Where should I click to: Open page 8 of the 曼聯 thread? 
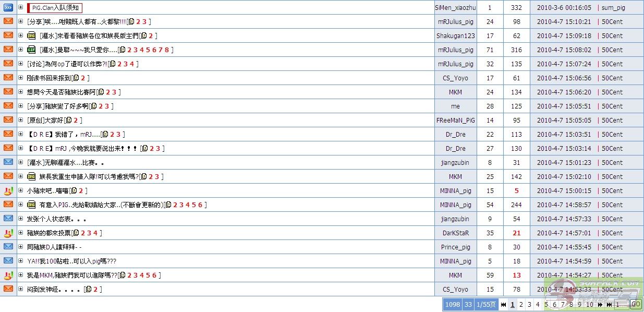tap(166, 50)
